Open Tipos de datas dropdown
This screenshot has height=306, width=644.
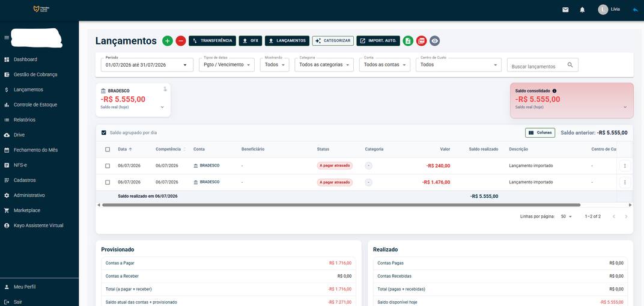click(x=226, y=65)
